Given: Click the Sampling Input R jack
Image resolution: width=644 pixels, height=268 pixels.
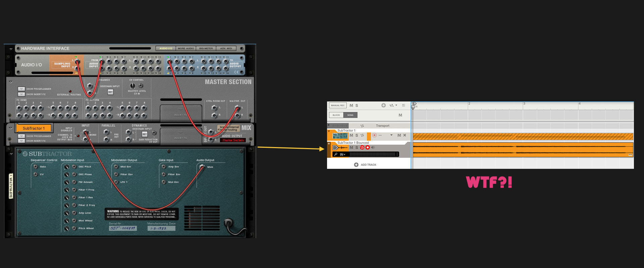Looking at the screenshot, I should pyautogui.click(x=77, y=68).
